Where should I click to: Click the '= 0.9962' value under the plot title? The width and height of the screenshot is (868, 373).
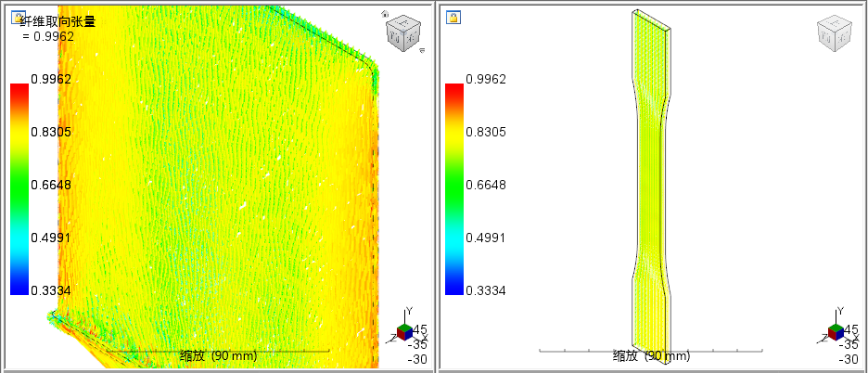coord(48,36)
